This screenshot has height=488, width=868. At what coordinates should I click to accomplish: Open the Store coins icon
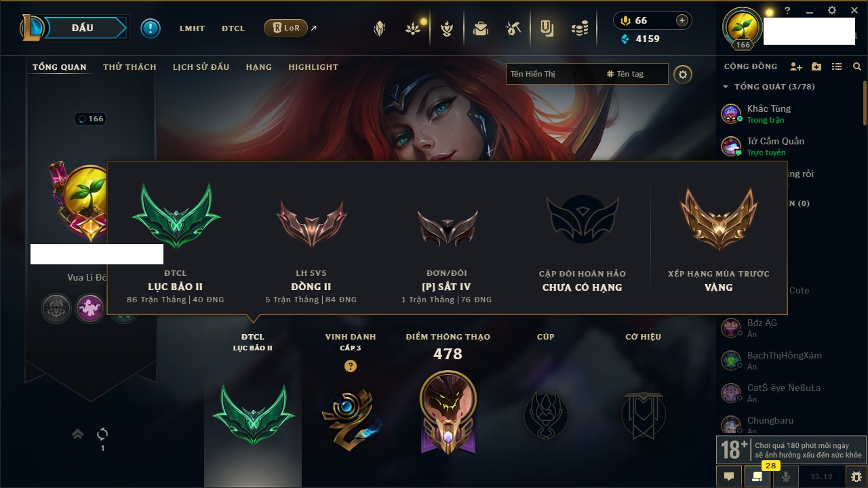[579, 28]
